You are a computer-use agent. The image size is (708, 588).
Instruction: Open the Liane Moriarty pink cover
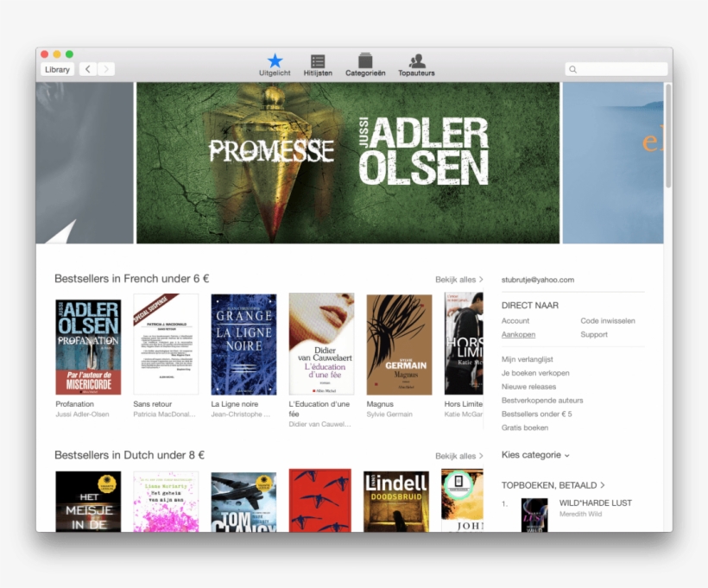[166, 502]
